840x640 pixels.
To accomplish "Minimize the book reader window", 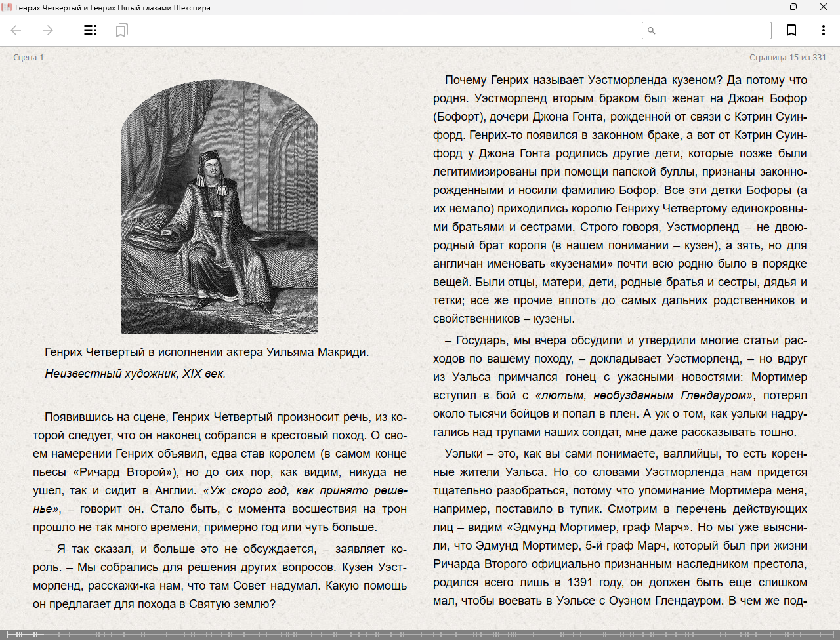I will coord(764,7).
